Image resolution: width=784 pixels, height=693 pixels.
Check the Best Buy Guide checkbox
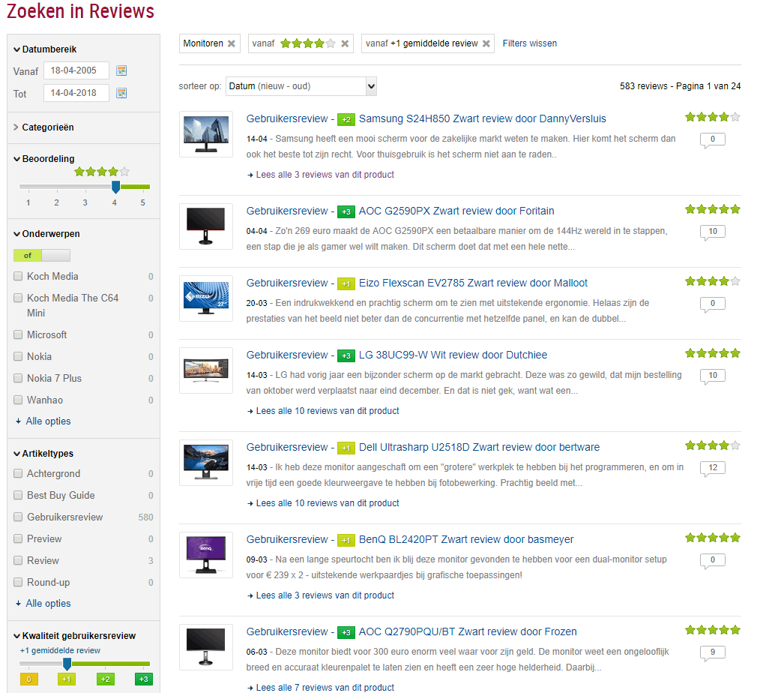[18, 495]
